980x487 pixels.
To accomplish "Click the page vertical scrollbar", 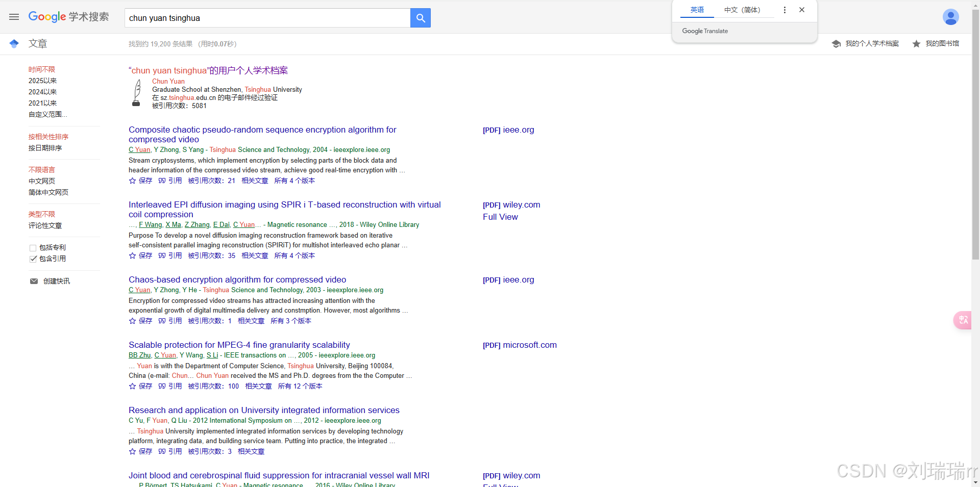I will [x=975, y=135].
